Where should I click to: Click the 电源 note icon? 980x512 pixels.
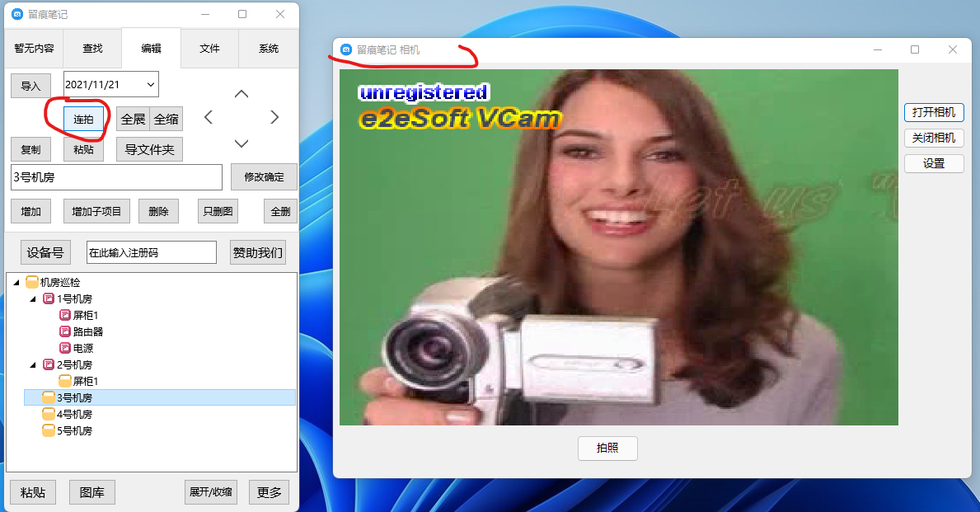[65, 348]
